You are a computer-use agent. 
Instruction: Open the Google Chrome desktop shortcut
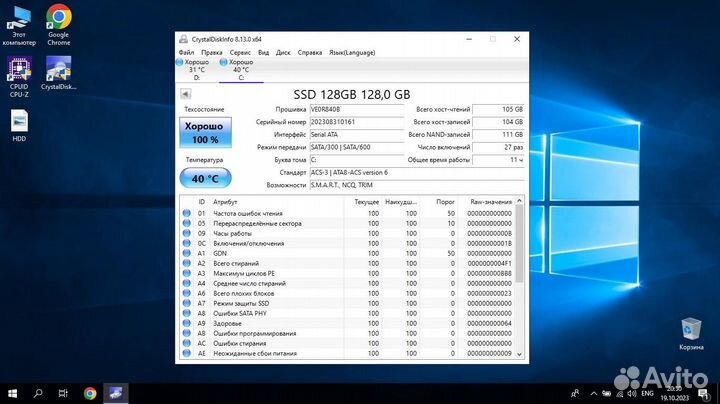click(x=59, y=25)
